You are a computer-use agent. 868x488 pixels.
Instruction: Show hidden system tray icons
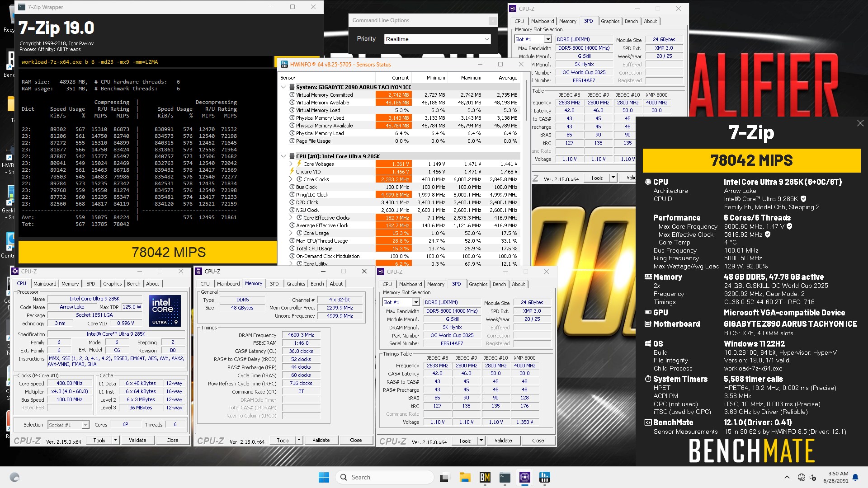[787, 477]
